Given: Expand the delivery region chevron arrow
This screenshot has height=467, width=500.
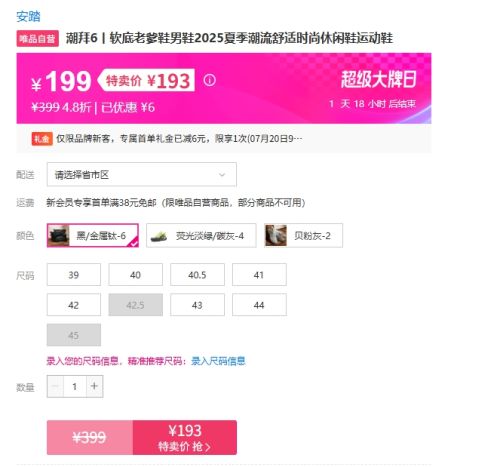Looking at the screenshot, I should 222,175.
